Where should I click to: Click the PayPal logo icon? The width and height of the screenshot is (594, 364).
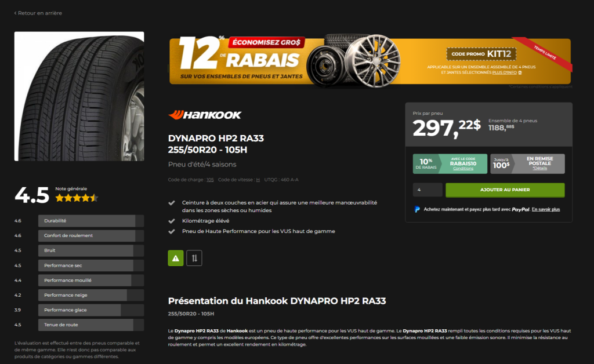(x=417, y=209)
